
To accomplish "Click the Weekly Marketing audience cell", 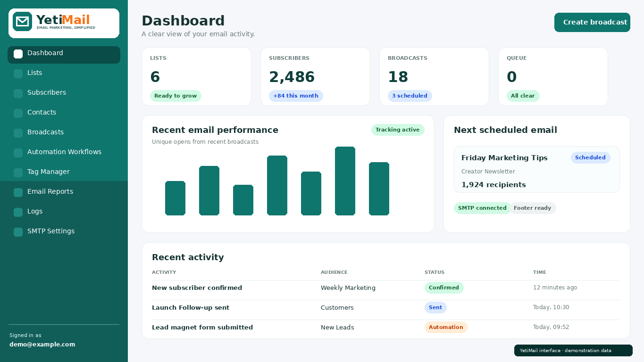I will [348, 288].
